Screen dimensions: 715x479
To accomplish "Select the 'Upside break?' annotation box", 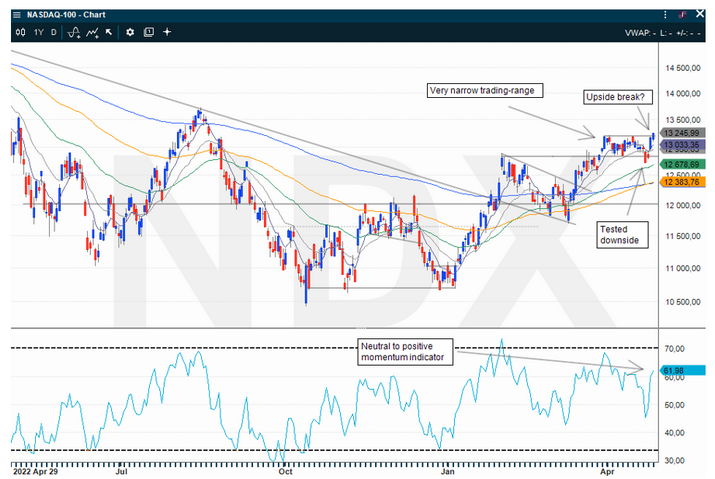I will (x=618, y=97).
